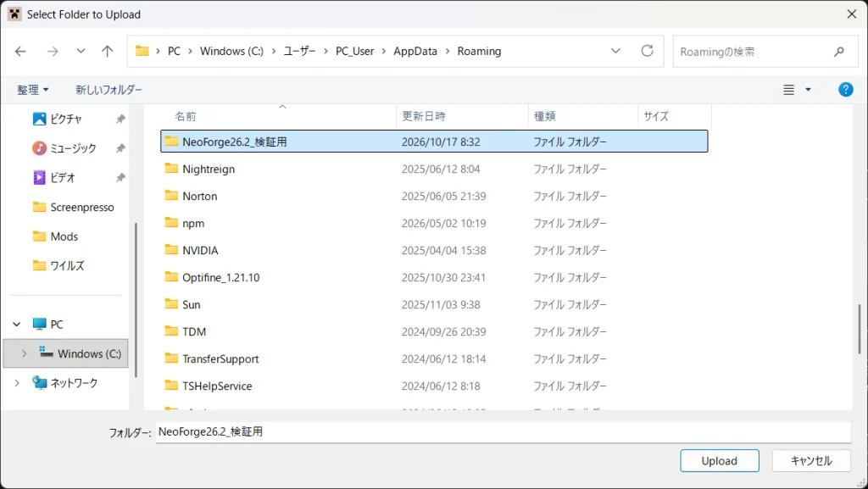
Task: Select ピクチャ in the sidebar
Action: tap(66, 119)
